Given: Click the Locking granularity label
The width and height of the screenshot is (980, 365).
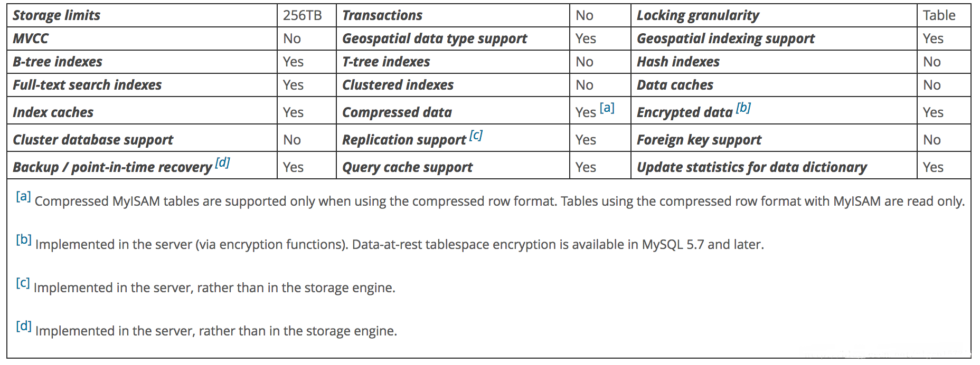Looking at the screenshot, I should (x=698, y=15).
